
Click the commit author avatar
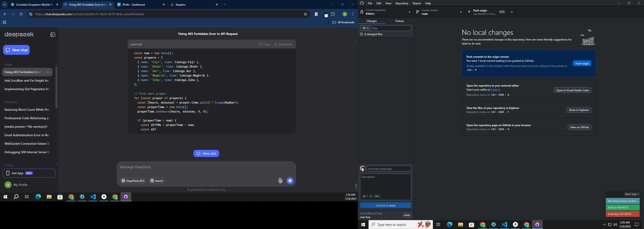click(x=363, y=169)
